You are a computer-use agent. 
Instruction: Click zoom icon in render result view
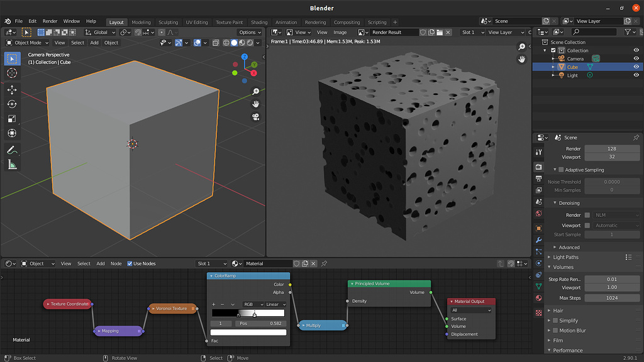[x=521, y=47]
